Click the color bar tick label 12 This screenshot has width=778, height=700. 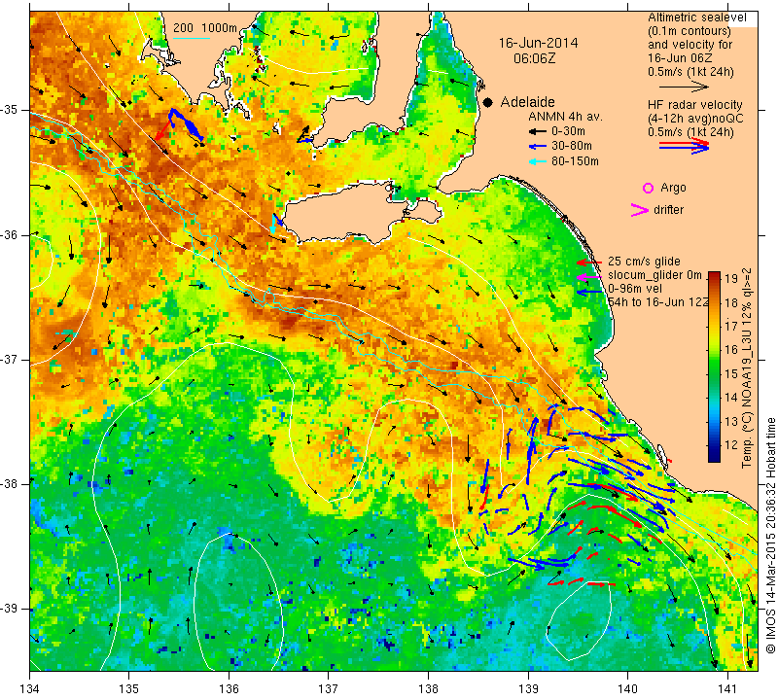point(731,445)
